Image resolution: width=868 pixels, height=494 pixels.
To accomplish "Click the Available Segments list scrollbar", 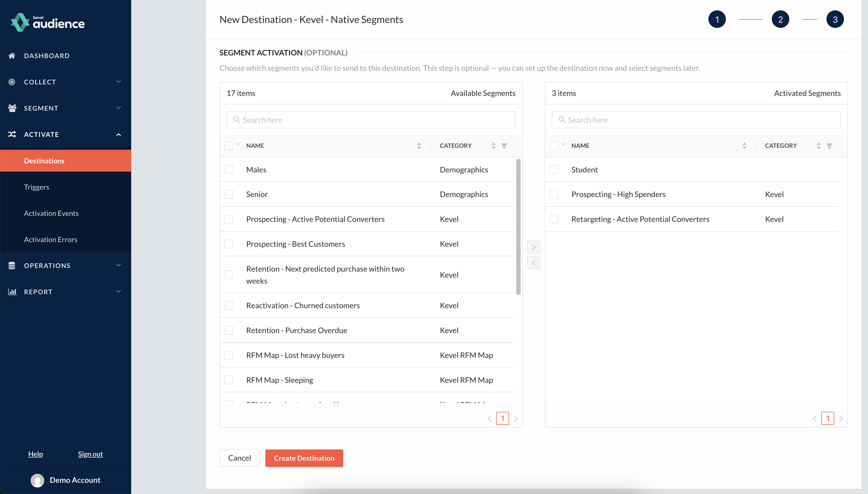I will pos(518,227).
